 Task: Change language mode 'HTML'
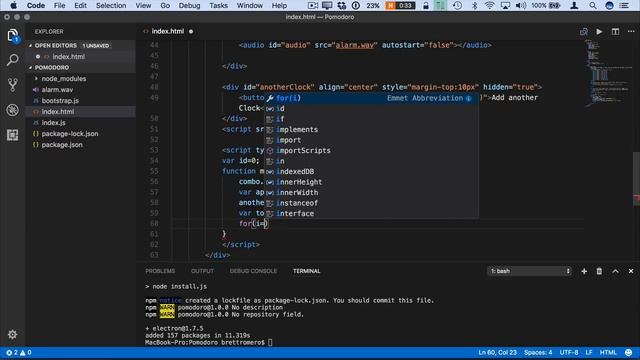(608, 352)
